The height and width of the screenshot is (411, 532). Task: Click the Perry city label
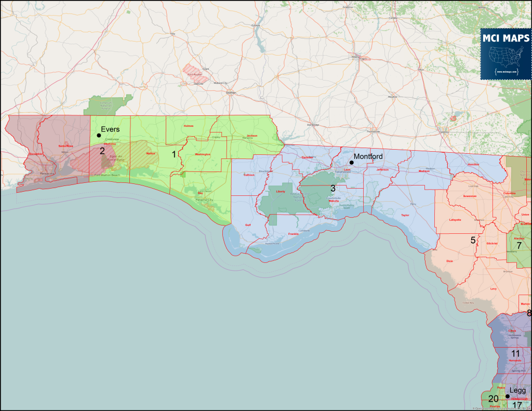(x=413, y=204)
